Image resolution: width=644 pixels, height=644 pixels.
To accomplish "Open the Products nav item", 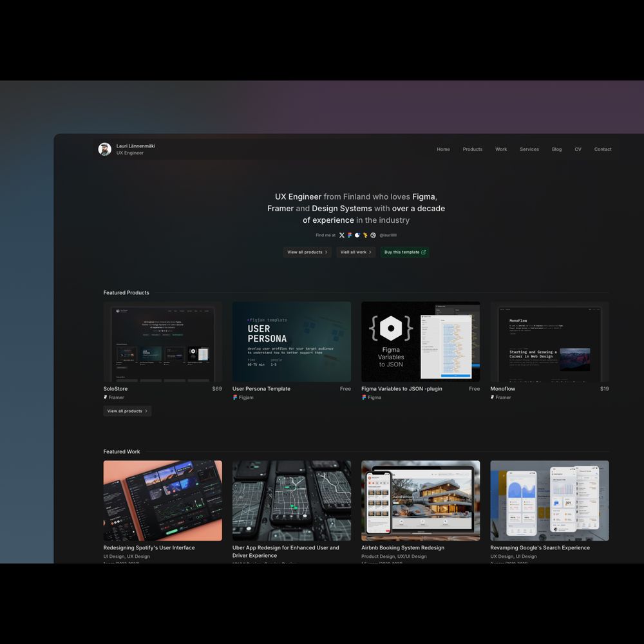I will pos(472,149).
